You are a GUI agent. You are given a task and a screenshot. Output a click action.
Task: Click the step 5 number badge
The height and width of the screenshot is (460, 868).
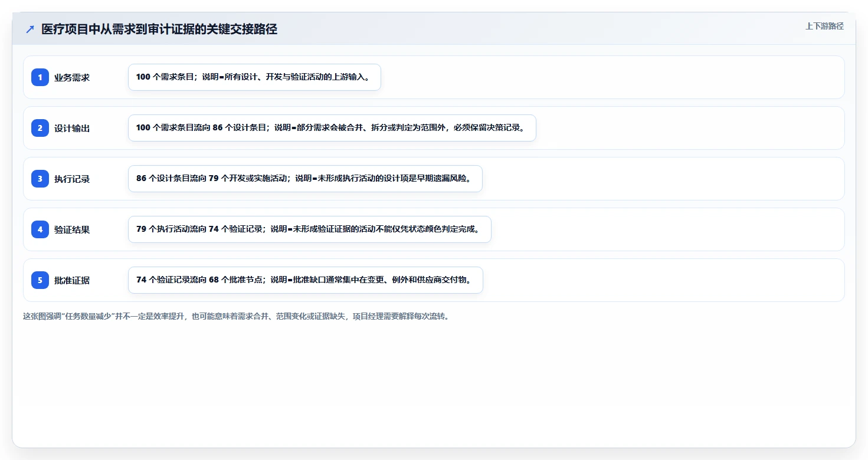click(x=40, y=280)
